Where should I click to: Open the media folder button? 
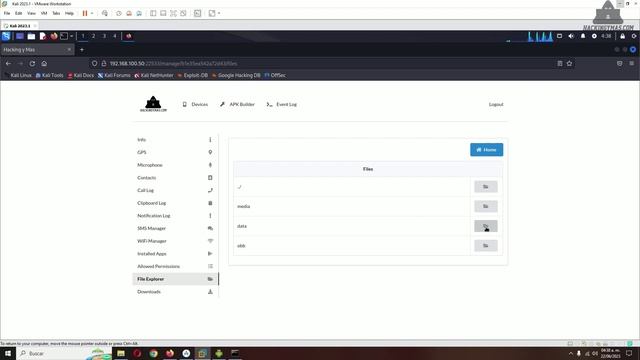coord(486,206)
